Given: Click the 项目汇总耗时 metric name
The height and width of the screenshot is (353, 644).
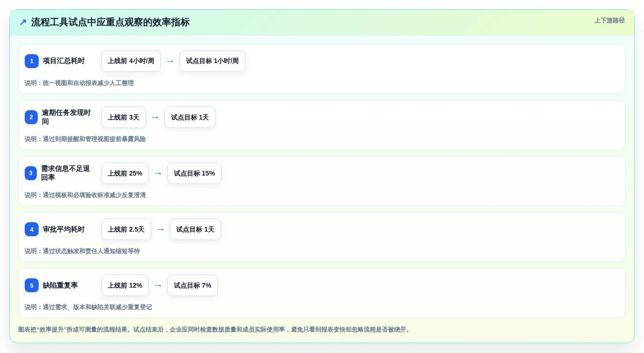Looking at the screenshot, I should point(64,61).
